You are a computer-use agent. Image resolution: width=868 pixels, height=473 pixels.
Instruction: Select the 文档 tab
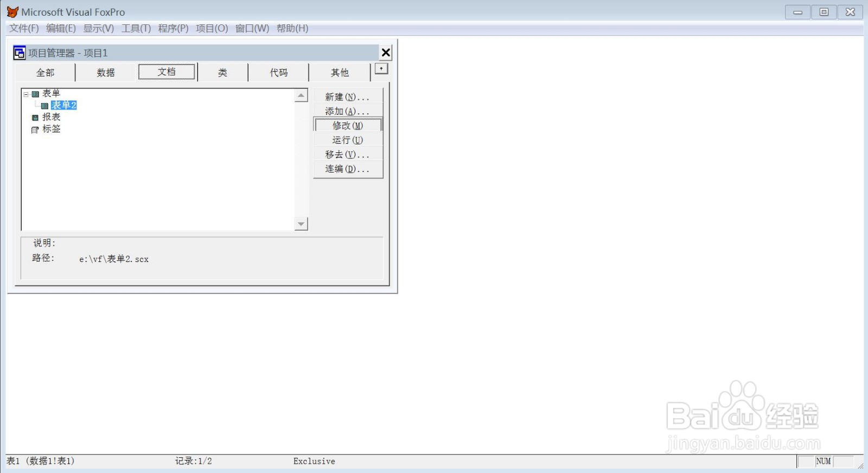click(167, 72)
